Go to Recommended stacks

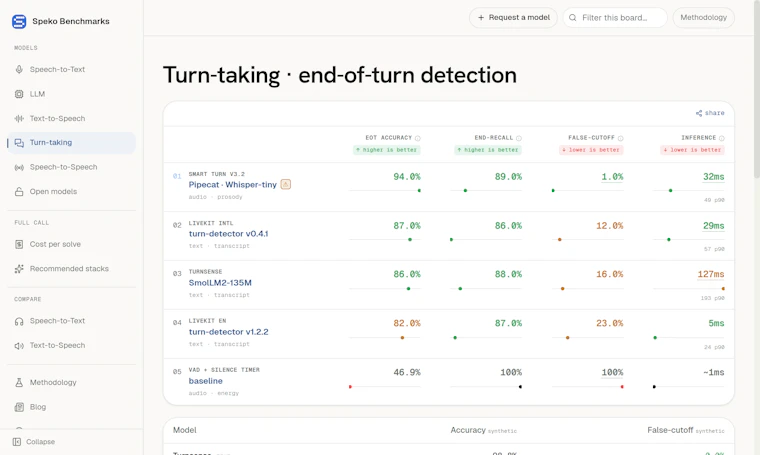[71, 268]
